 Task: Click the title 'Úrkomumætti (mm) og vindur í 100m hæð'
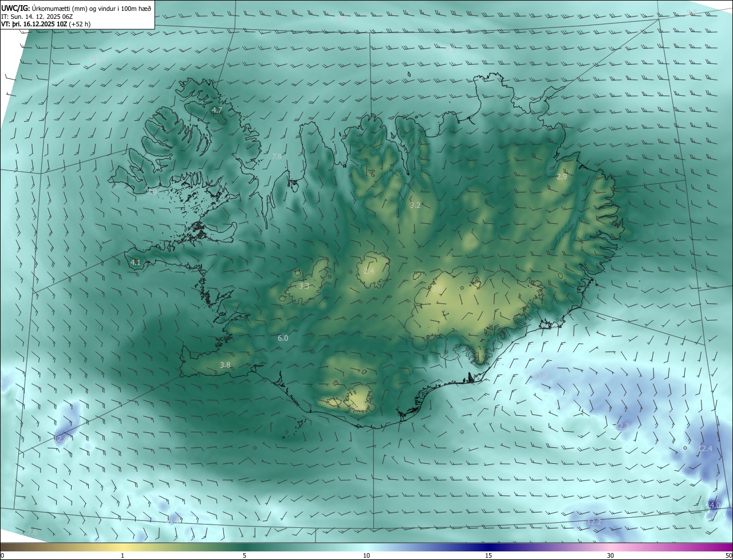[91, 8]
